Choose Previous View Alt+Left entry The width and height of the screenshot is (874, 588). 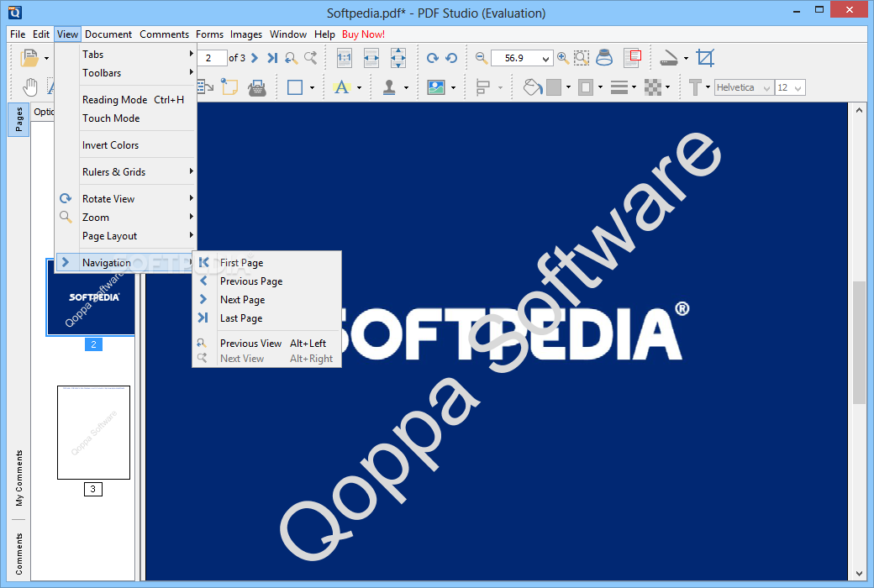click(x=266, y=344)
